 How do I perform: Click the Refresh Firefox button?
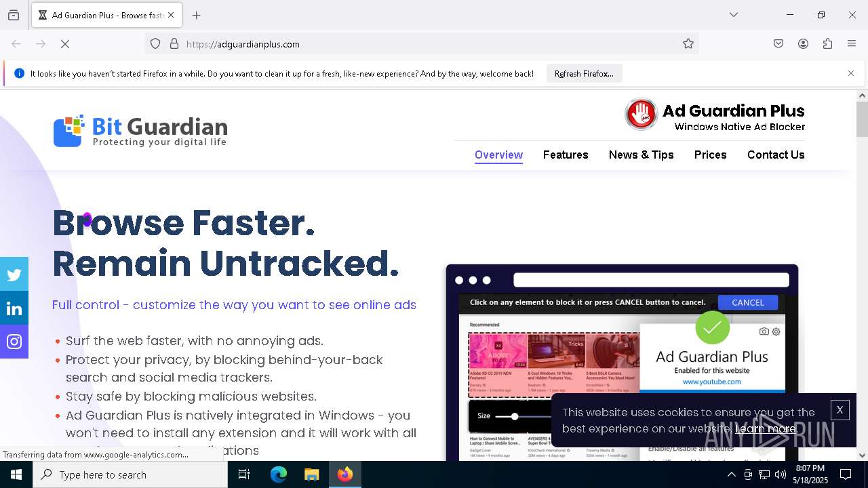pos(584,73)
